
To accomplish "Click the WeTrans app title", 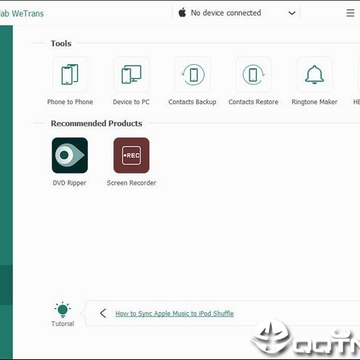I will click(x=22, y=14).
